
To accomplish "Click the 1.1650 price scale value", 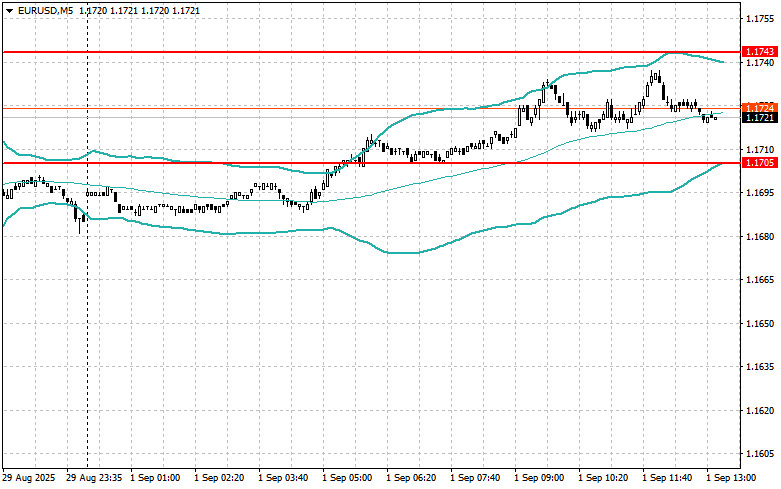I will 760,324.
